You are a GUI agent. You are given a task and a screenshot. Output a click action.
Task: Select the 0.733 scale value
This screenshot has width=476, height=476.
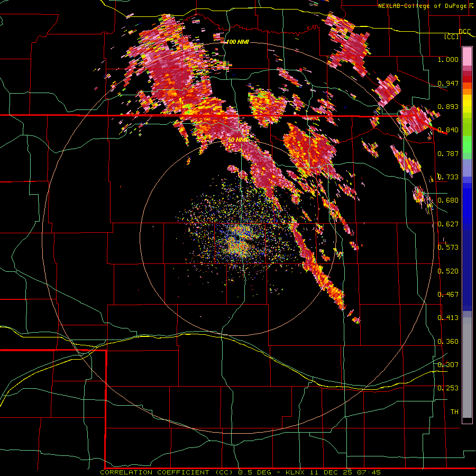point(448,177)
